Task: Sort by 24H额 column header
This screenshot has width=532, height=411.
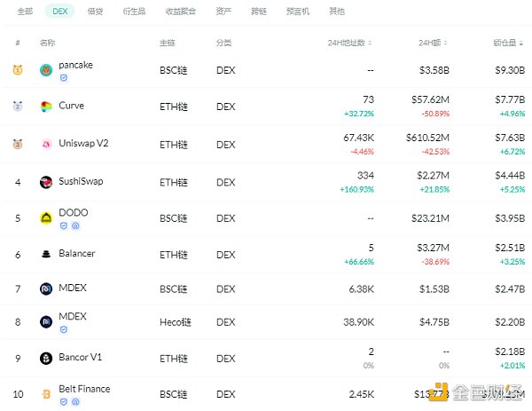Action: tap(434, 43)
